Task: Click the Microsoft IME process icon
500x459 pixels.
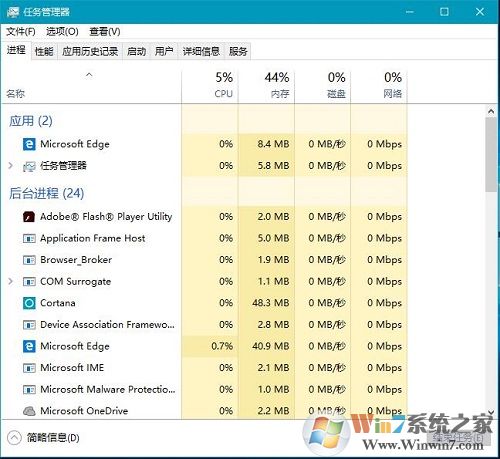Action: (x=29, y=368)
